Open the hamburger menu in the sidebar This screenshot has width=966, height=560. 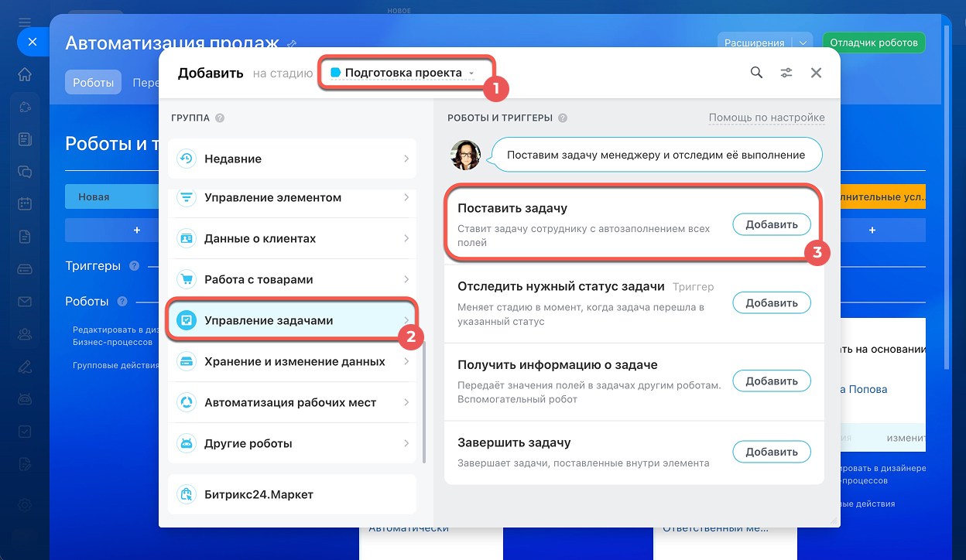(x=25, y=21)
